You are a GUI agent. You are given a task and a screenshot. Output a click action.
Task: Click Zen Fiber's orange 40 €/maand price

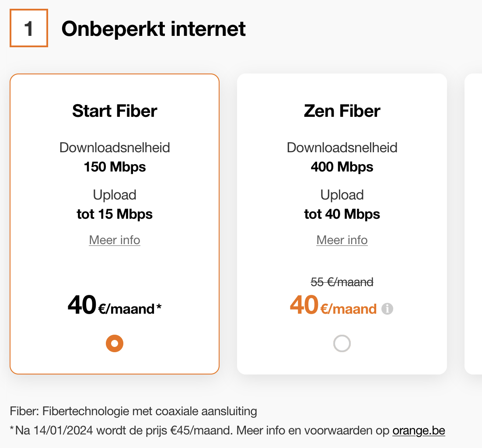click(x=333, y=306)
